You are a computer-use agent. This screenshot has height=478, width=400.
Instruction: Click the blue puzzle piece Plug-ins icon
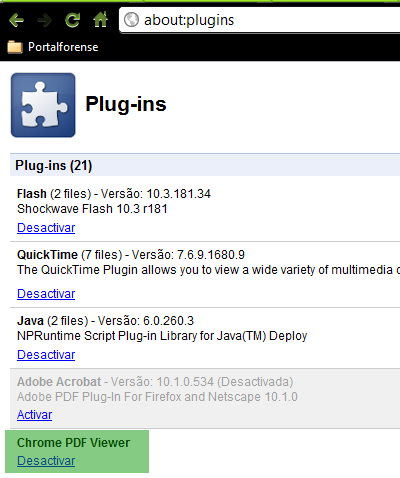point(43,105)
